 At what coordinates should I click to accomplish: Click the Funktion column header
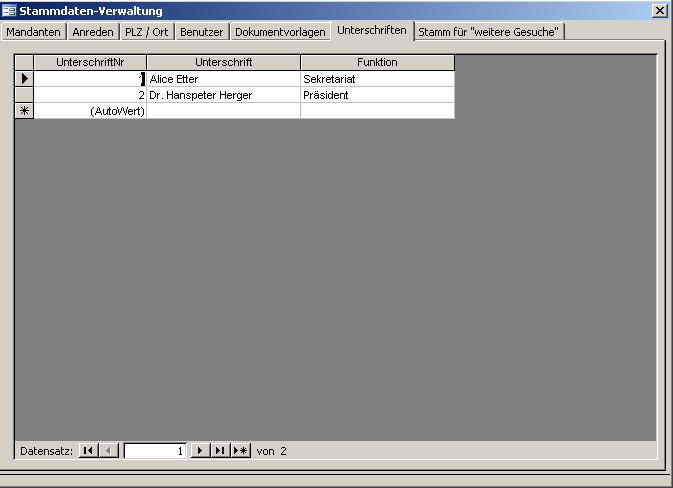coord(377,62)
